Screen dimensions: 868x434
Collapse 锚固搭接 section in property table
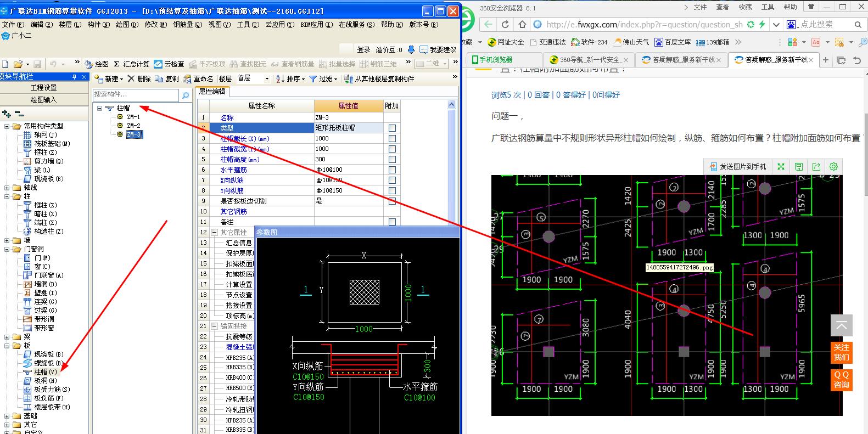215,326
